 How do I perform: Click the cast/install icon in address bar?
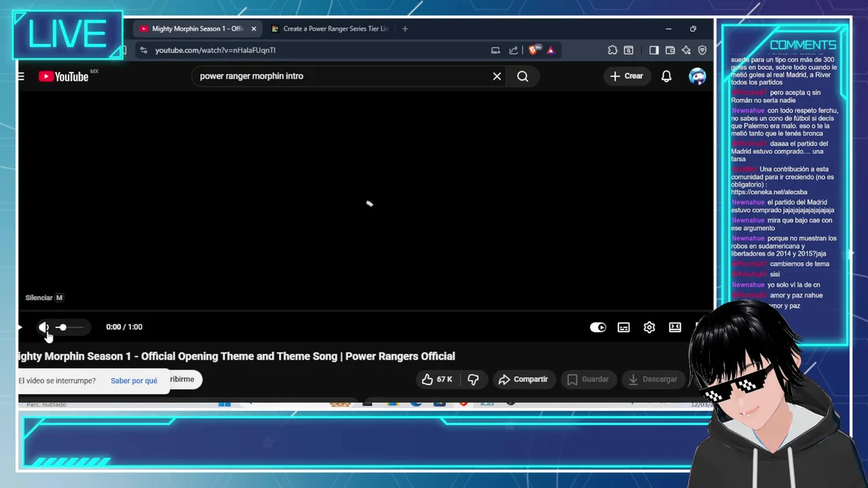(496, 50)
